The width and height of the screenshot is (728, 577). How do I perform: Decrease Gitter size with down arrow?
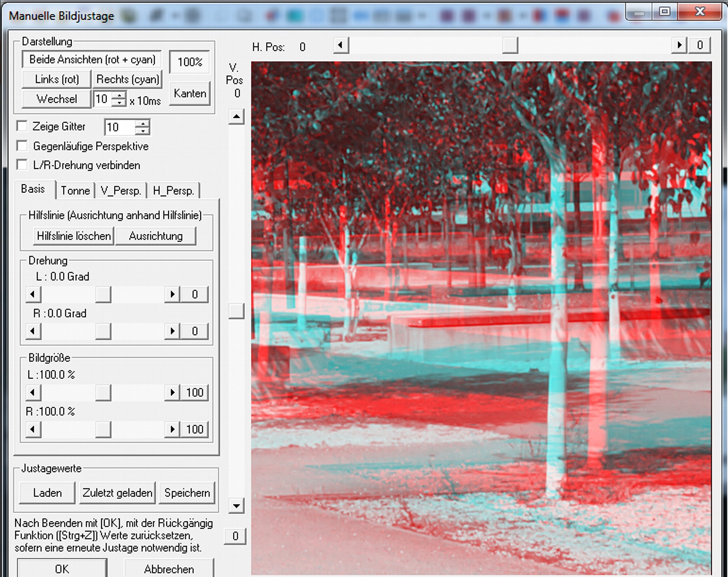pos(143,131)
